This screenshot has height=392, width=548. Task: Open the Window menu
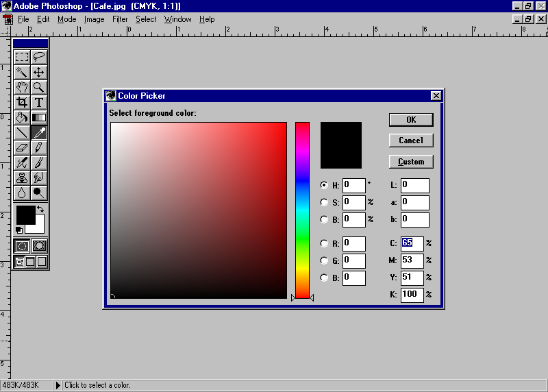[x=178, y=19]
